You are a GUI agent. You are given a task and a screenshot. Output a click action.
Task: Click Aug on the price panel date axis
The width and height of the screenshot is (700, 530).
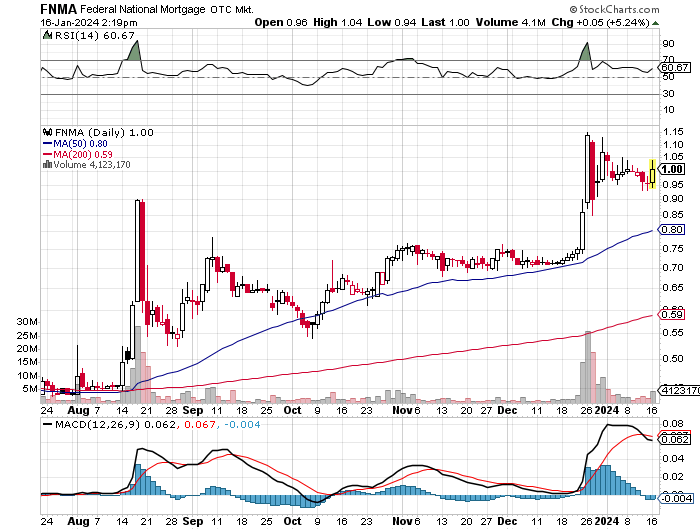click(79, 410)
